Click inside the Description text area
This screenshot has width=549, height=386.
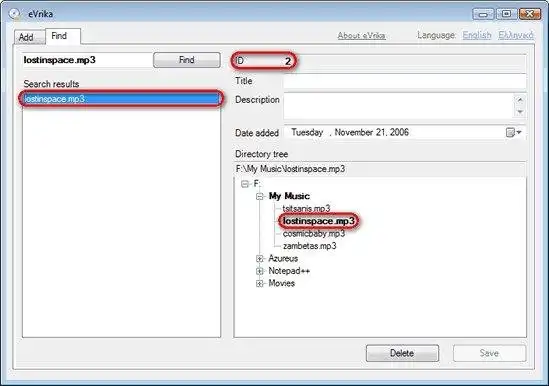[x=398, y=106]
